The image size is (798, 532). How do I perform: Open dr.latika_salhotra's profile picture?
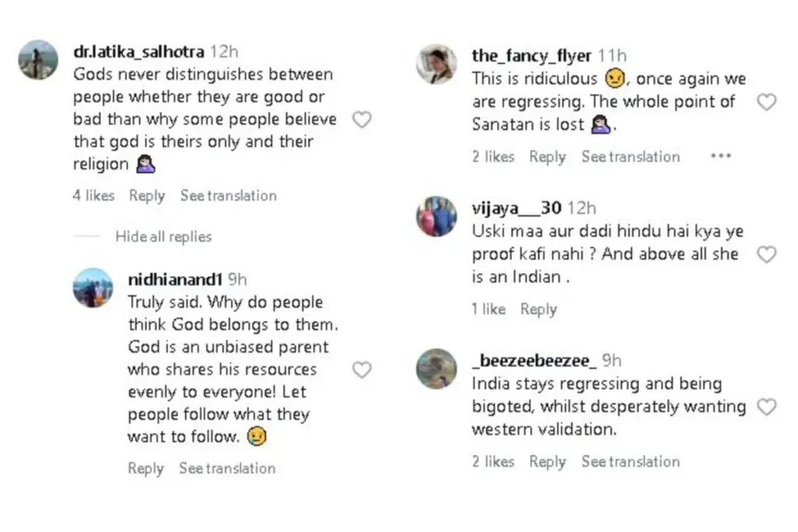(38, 60)
